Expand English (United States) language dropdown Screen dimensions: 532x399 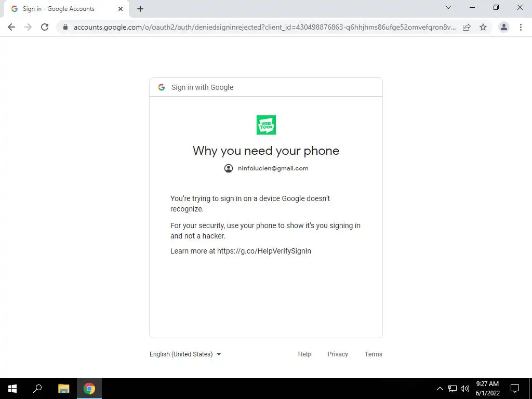point(185,354)
